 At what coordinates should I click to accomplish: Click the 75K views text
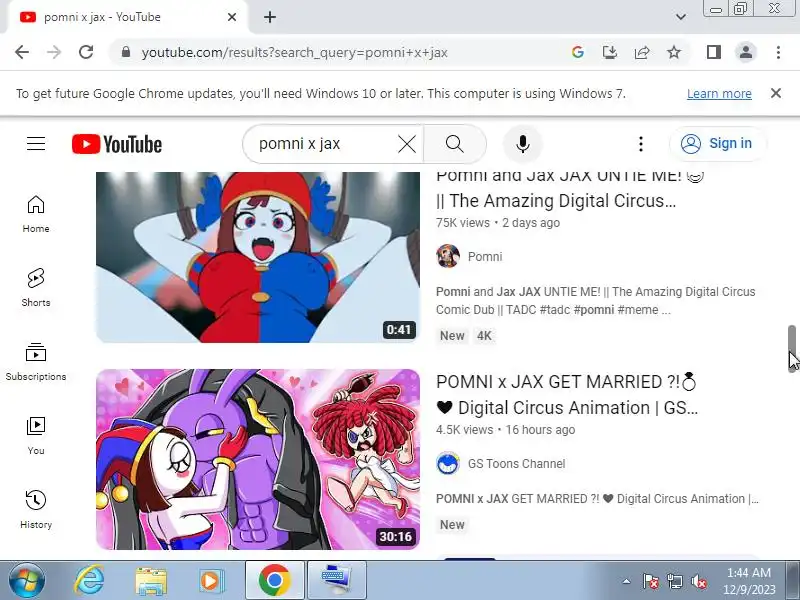pyautogui.click(x=462, y=223)
